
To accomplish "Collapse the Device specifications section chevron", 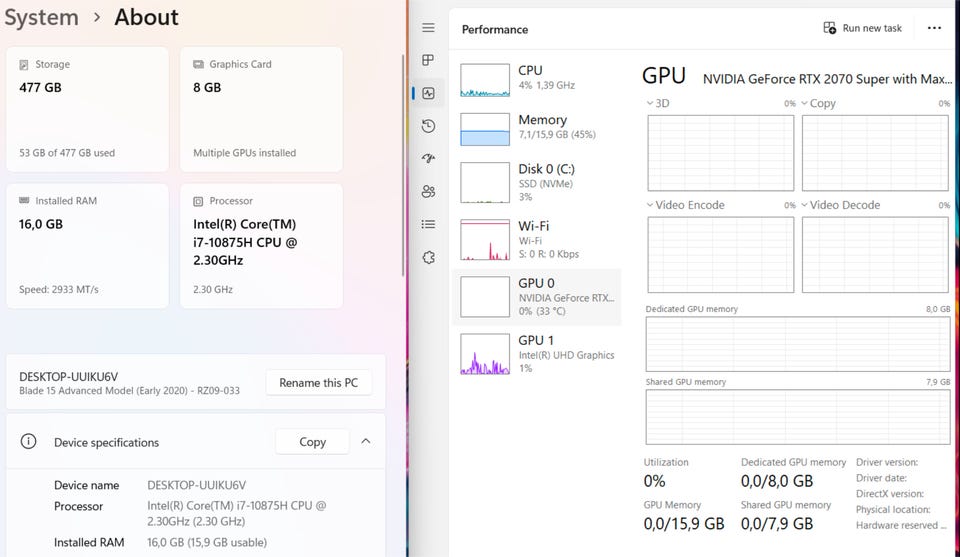I will tap(366, 441).
